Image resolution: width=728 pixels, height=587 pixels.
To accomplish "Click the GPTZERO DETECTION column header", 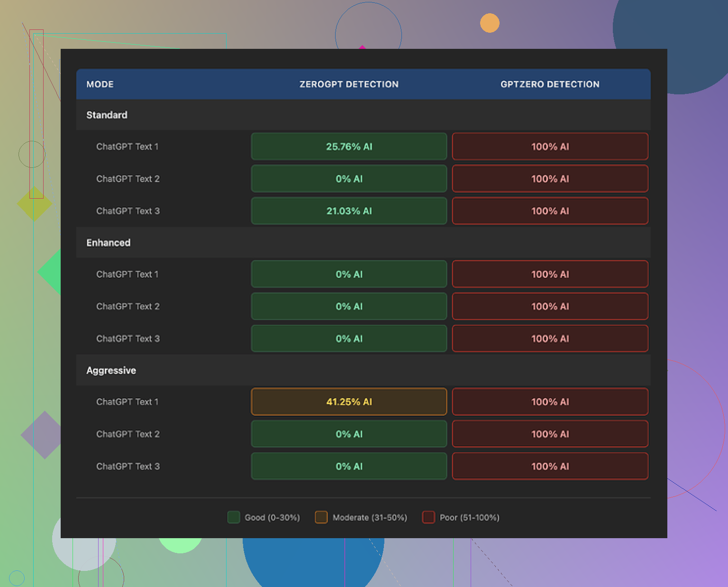I will click(x=550, y=84).
